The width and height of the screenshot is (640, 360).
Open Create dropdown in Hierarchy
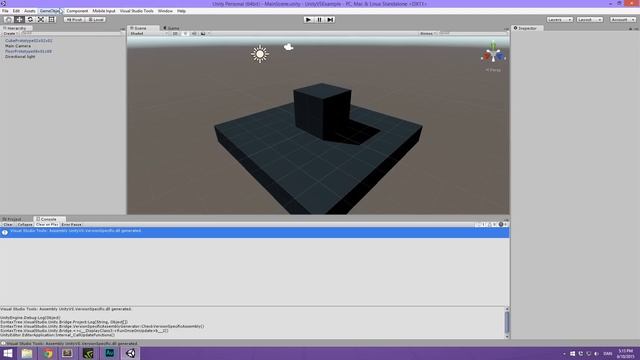point(10,33)
